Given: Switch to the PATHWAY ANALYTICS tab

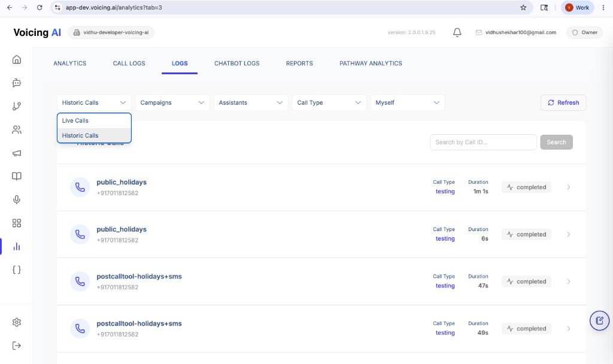Looking at the screenshot, I should [x=371, y=63].
